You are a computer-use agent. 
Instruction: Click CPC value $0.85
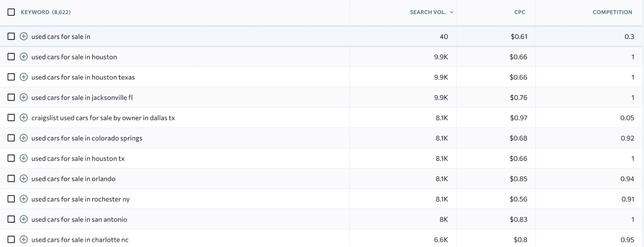(x=519, y=179)
